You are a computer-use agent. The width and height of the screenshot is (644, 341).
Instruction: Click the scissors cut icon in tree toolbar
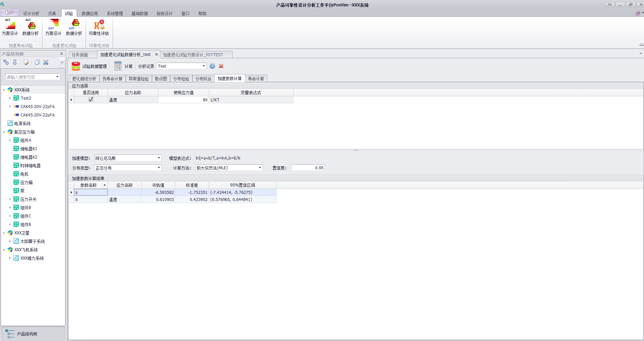coord(46,62)
